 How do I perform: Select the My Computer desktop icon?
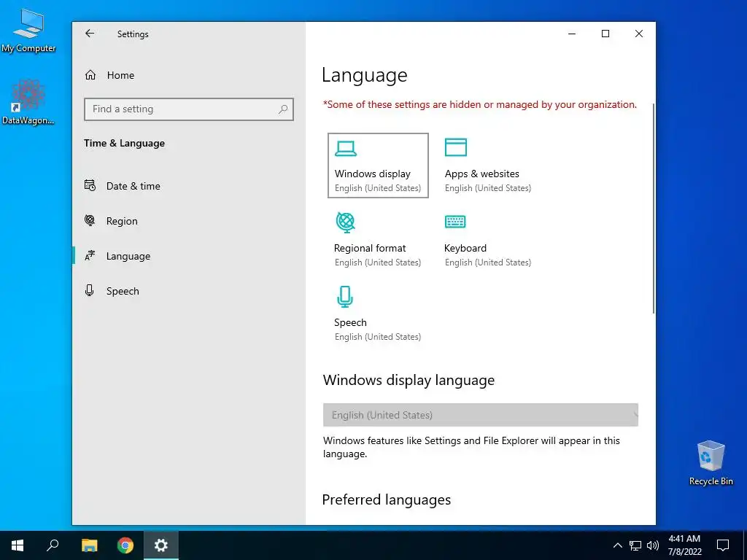[x=28, y=31]
